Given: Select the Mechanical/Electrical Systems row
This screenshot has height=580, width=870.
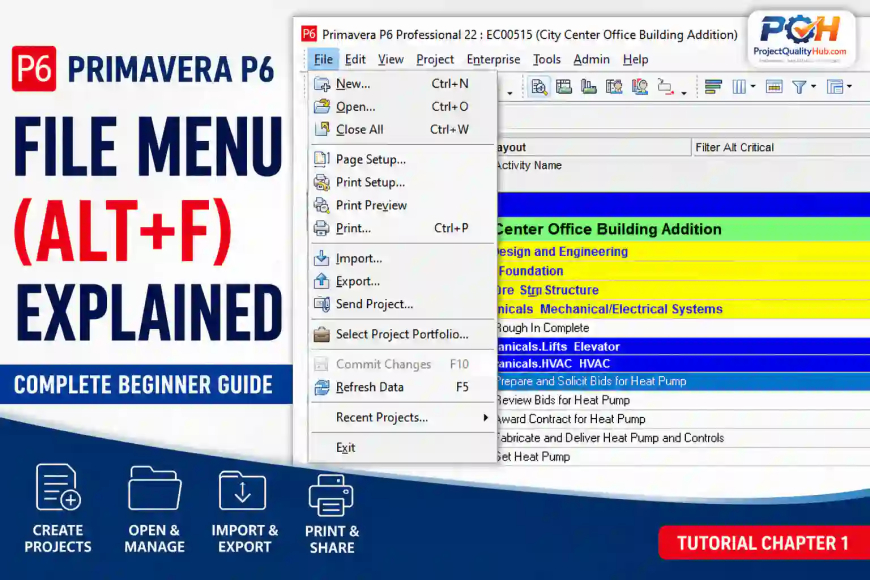Looking at the screenshot, I should point(683,309).
